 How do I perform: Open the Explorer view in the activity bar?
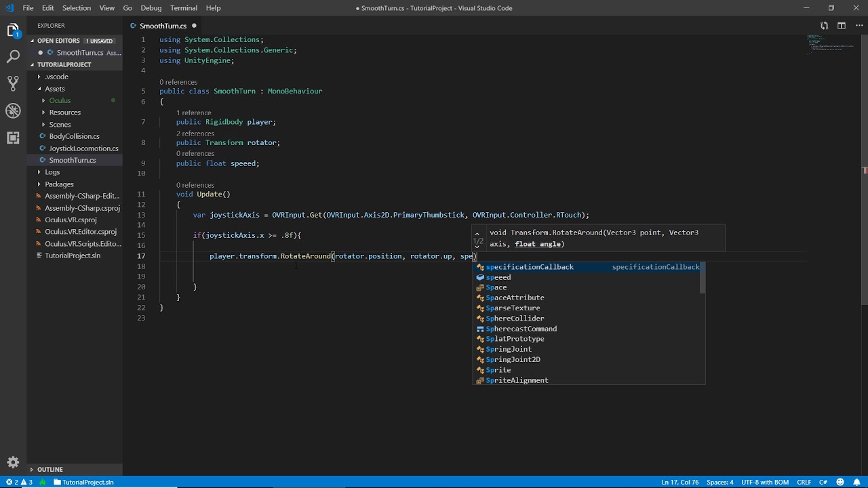(13, 30)
